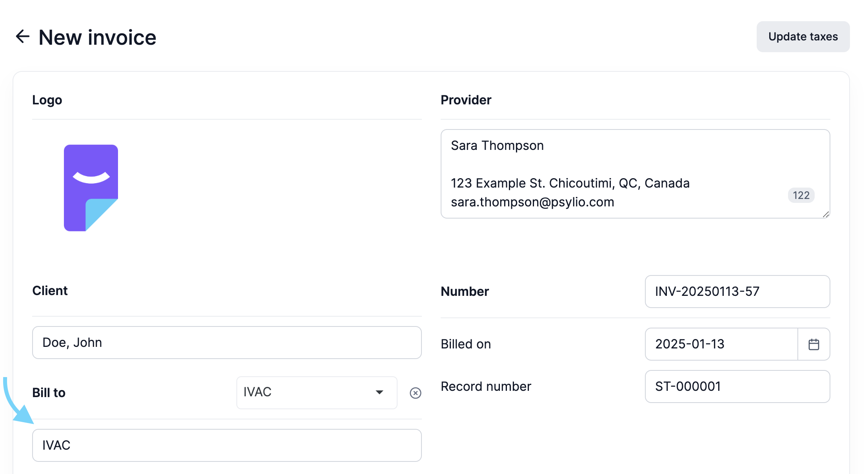The image size is (868, 474).
Task: Grab the Provider textarea resize handle
Action: click(x=826, y=214)
